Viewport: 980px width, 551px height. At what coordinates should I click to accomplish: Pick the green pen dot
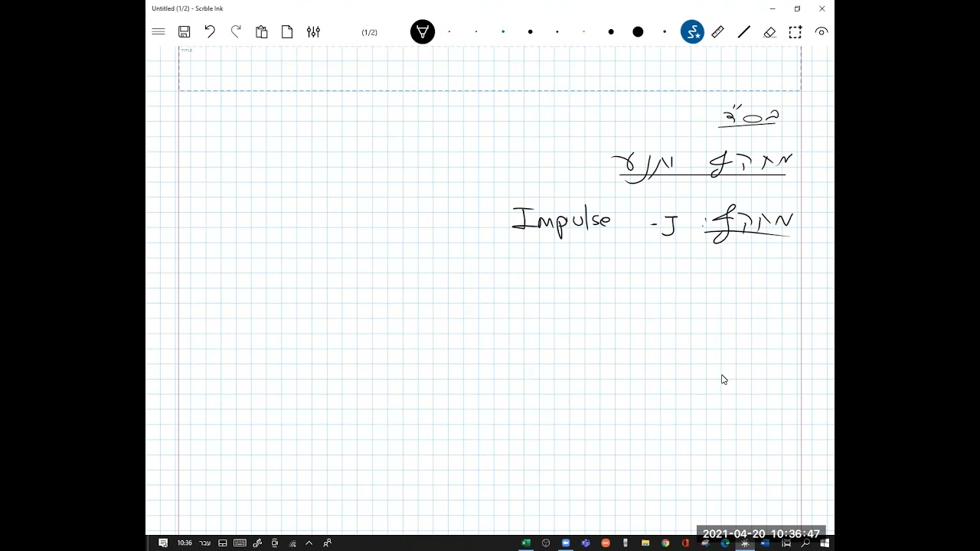503,32
